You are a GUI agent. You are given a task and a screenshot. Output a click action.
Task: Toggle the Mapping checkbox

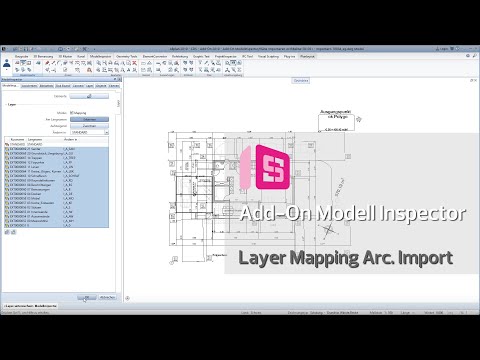(x=72, y=113)
